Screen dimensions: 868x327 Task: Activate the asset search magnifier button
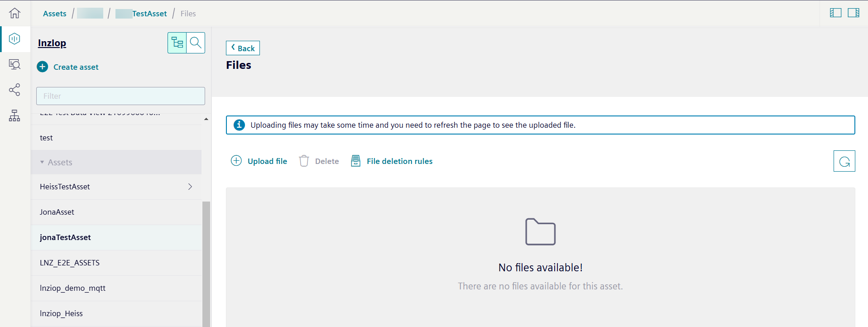[196, 43]
